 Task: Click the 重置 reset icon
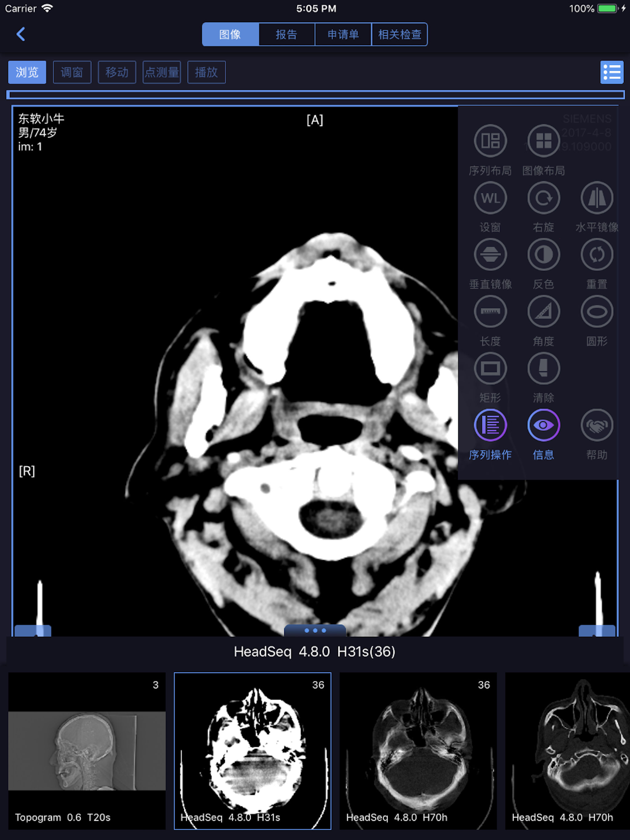tap(596, 255)
